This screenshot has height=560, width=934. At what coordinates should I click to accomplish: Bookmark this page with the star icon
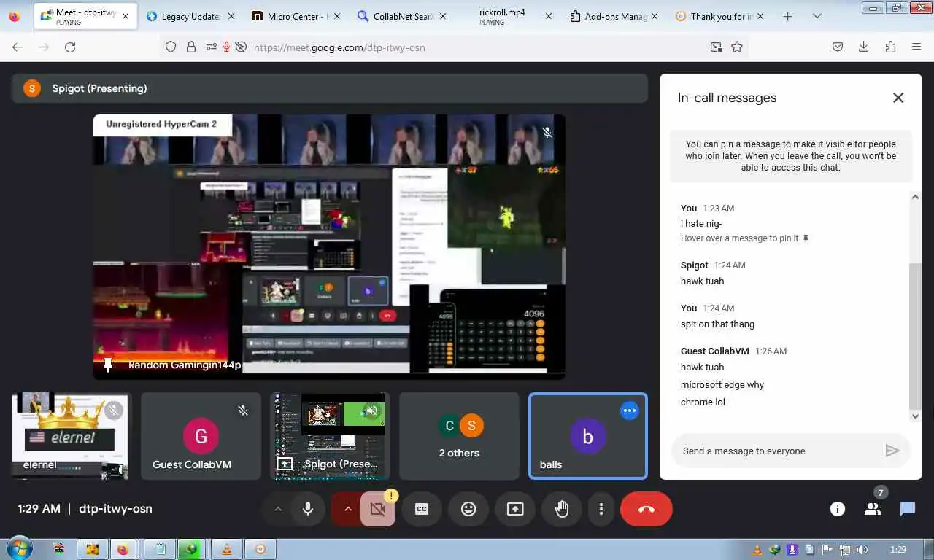point(737,47)
